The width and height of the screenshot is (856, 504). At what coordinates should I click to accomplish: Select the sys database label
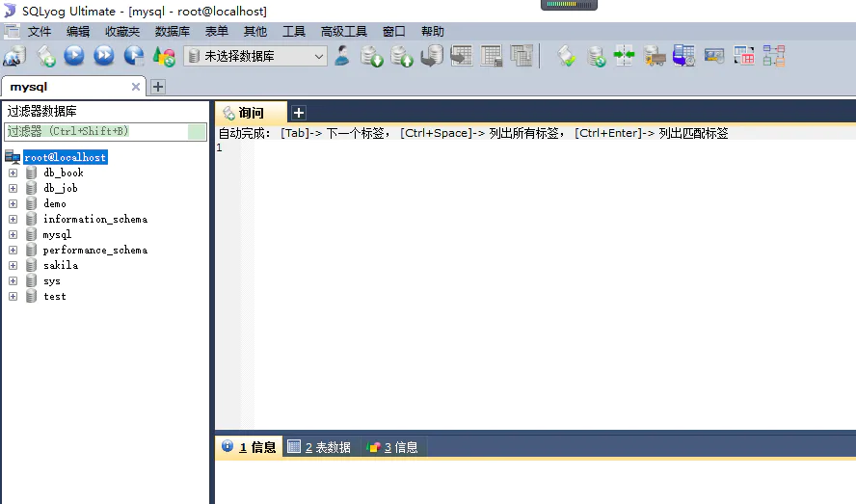(x=52, y=281)
